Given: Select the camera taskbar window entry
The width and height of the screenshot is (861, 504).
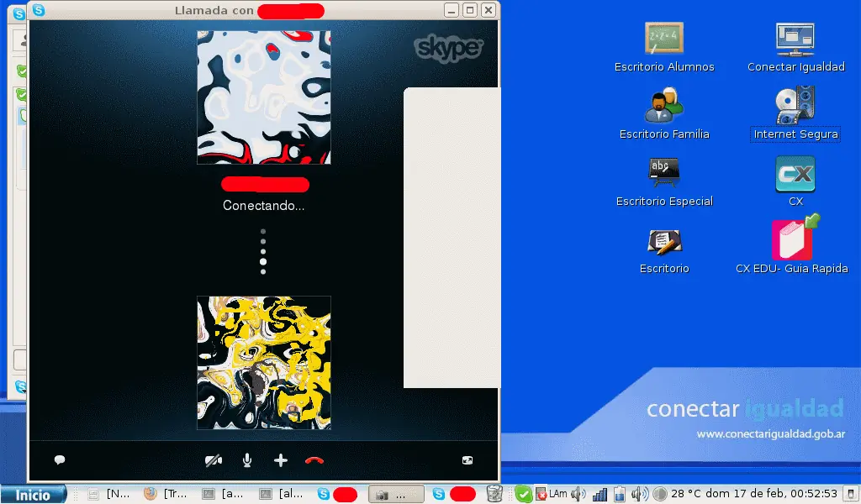Looking at the screenshot, I should click(396, 494).
